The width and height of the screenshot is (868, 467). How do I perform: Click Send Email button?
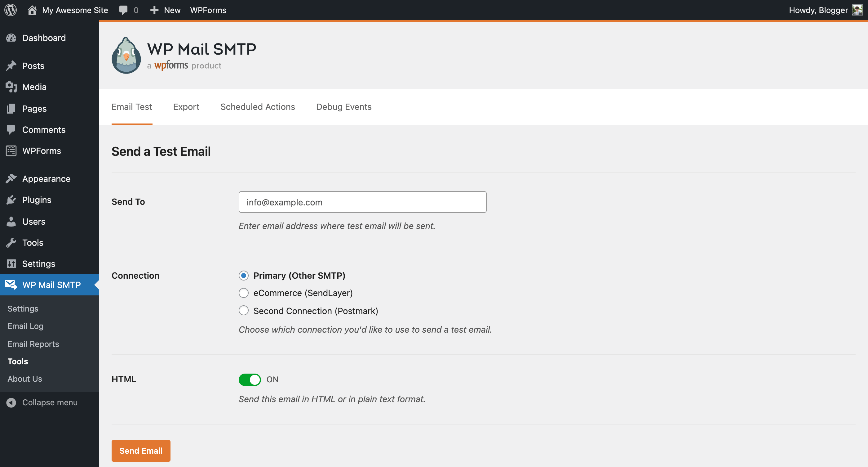(141, 450)
